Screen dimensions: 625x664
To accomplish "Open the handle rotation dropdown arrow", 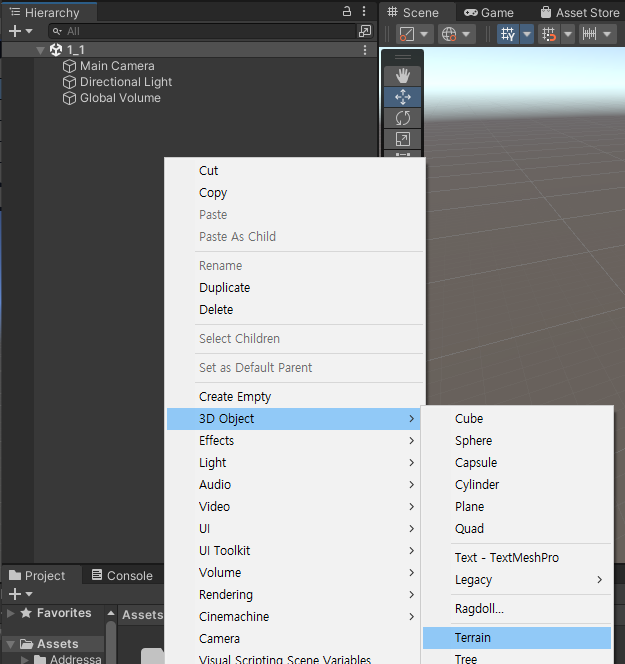I will (466, 34).
